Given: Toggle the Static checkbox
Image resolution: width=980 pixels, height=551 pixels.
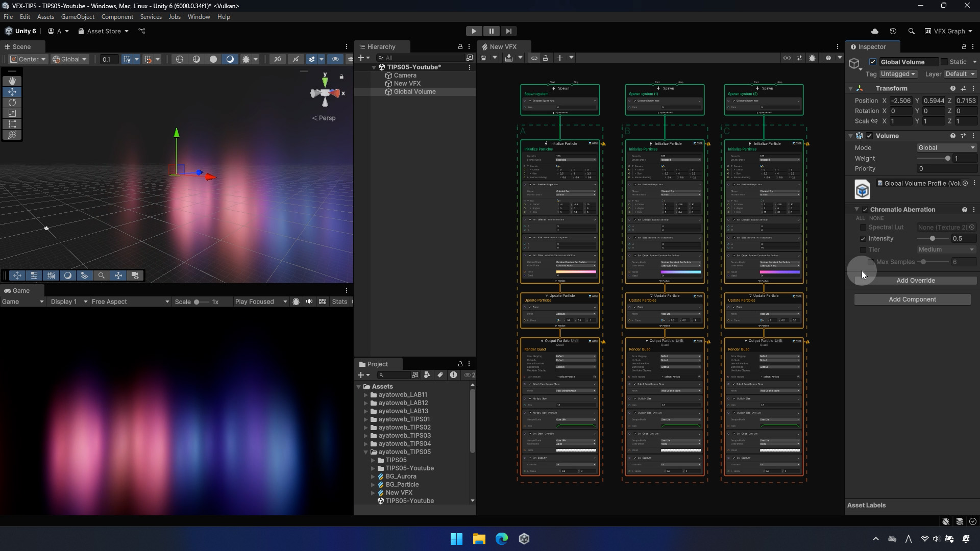Looking at the screenshot, I should pyautogui.click(x=944, y=62).
